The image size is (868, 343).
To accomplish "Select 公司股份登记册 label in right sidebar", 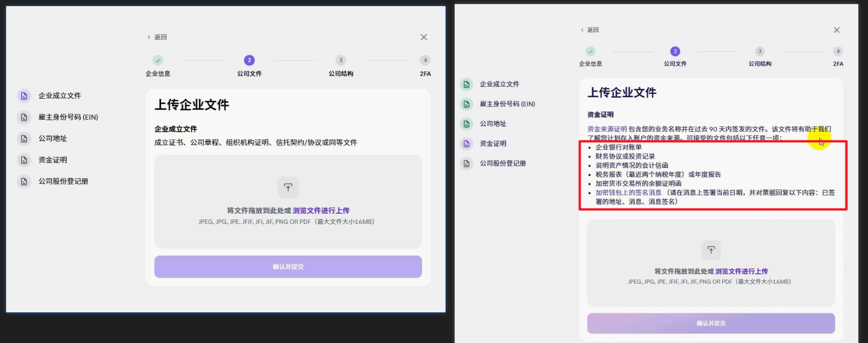I will point(503,164).
